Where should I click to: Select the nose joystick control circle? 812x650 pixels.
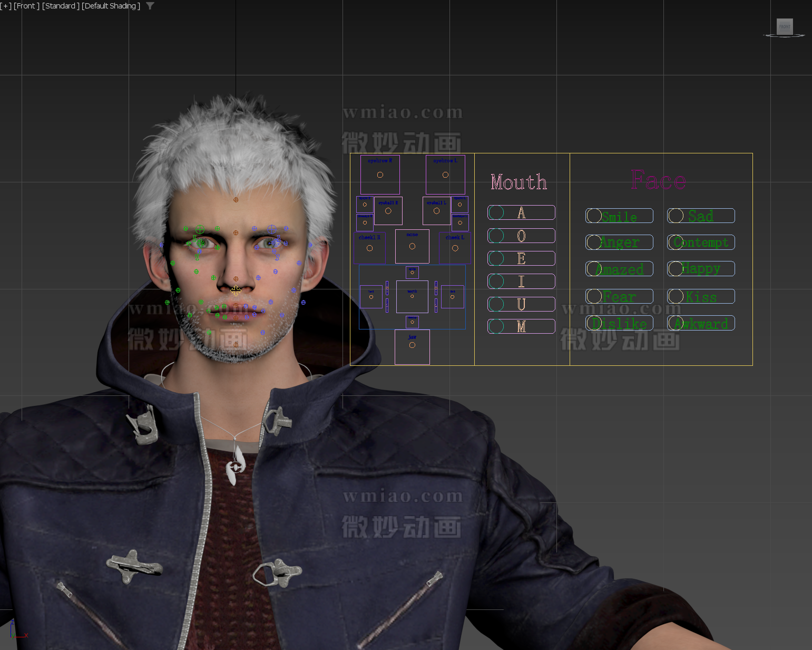tap(412, 246)
